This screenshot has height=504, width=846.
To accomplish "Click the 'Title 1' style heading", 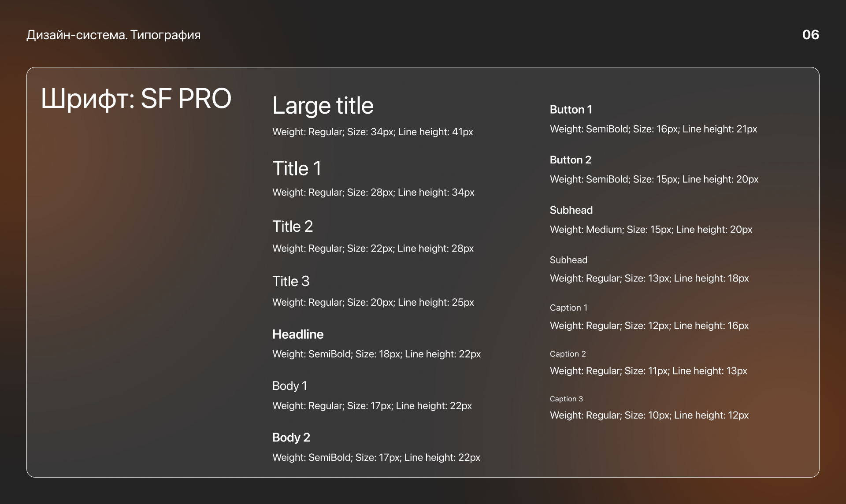I will click(x=297, y=168).
